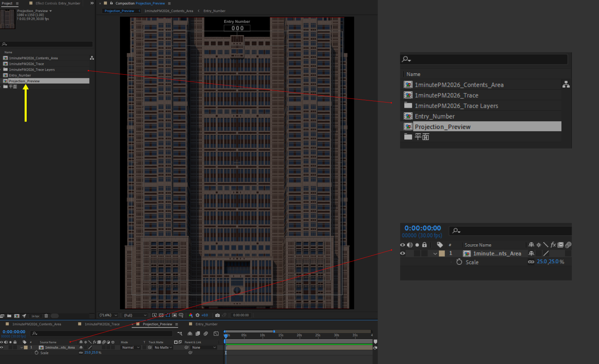Switch to the 1minutePM2026_Trace timeline tab

[102, 324]
